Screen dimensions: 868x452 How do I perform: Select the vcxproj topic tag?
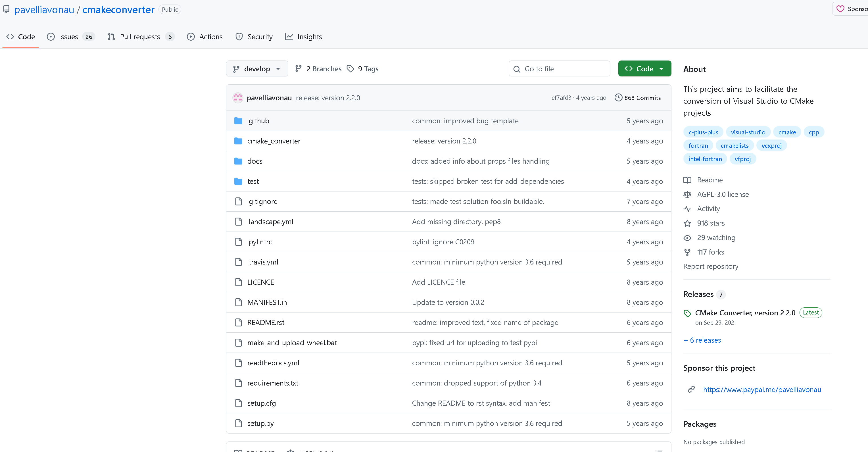click(771, 146)
